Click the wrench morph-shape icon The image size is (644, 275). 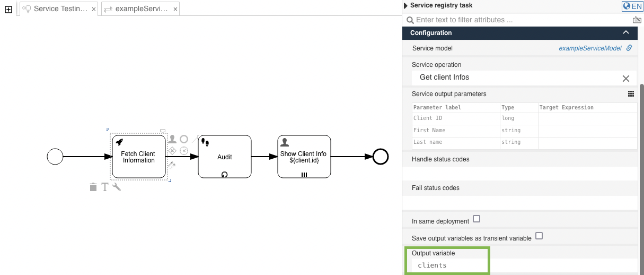tap(117, 187)
